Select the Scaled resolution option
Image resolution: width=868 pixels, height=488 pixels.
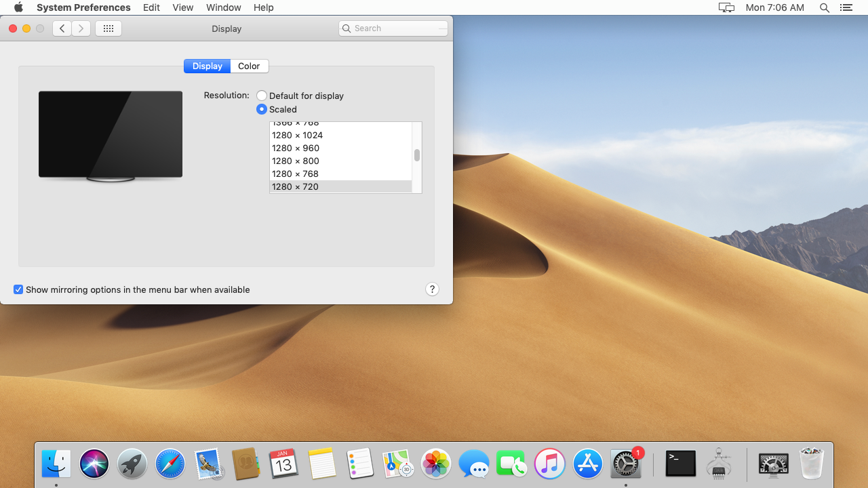pyautogui.click(x=262, y=109)
